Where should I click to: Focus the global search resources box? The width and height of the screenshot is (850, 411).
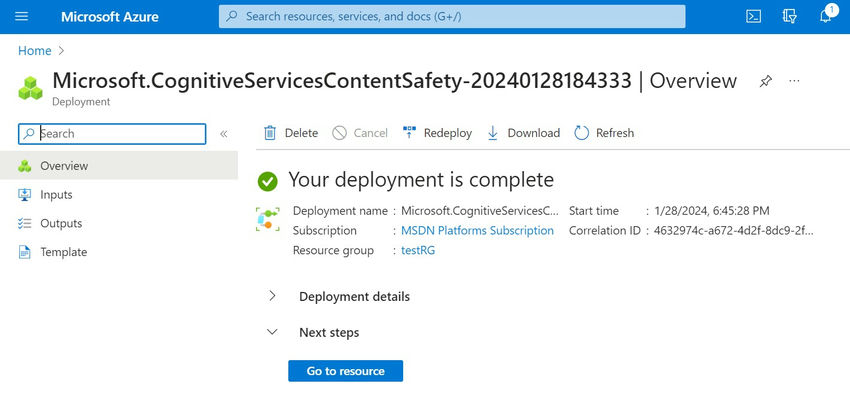click(x=452, y=16)
